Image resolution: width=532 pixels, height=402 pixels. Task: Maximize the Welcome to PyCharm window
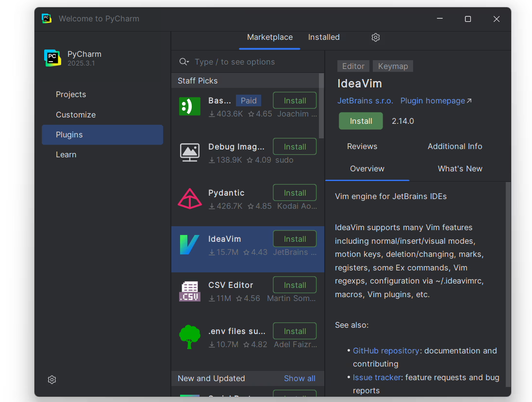468,19
